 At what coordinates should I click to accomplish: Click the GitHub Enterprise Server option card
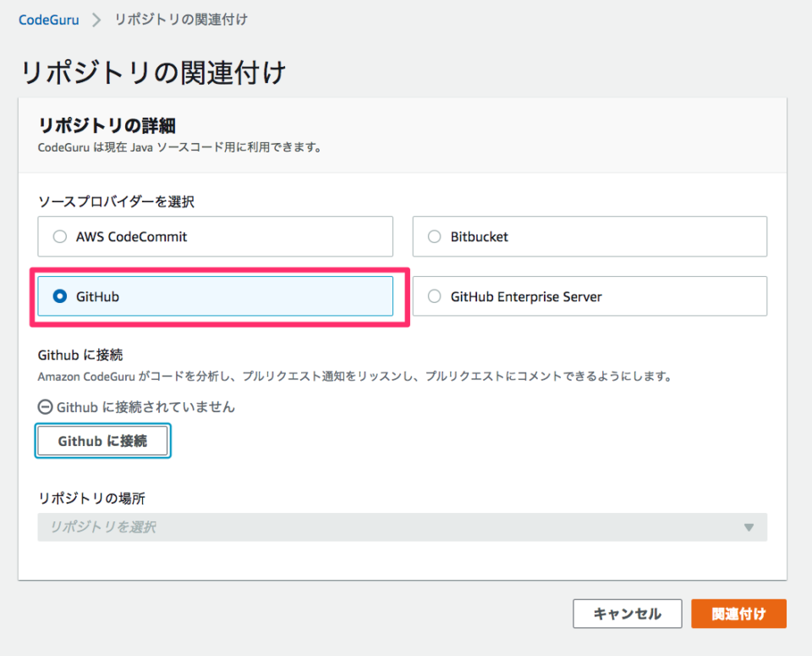589,296
